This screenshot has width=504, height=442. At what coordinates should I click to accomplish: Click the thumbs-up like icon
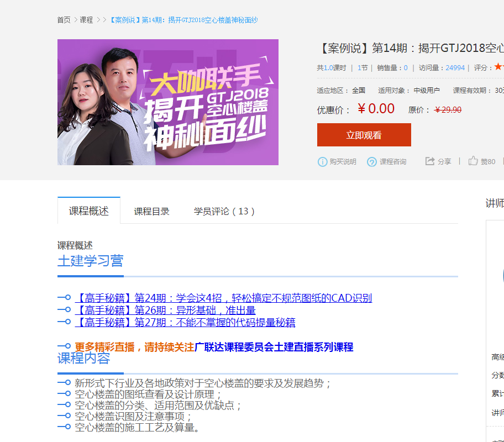click(x=473, y=160)
